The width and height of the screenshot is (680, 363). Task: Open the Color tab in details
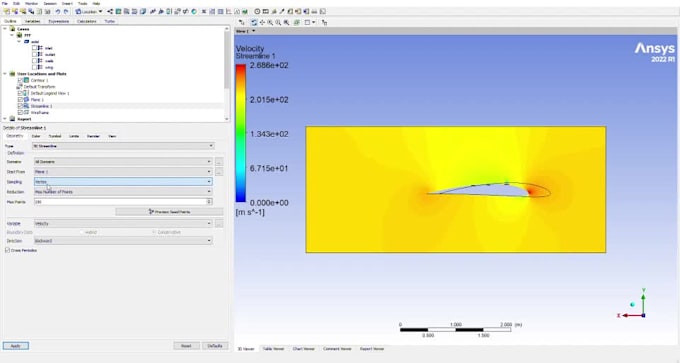(36, 136)
